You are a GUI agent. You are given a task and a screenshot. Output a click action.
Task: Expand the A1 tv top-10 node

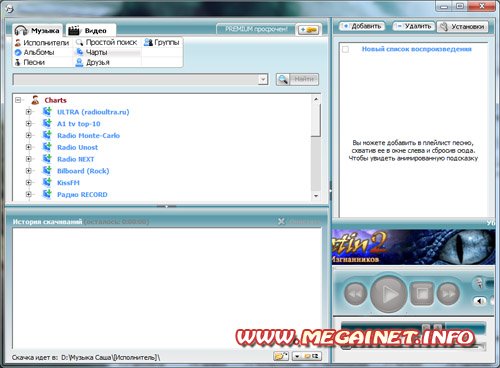click(x=29, y=124)
